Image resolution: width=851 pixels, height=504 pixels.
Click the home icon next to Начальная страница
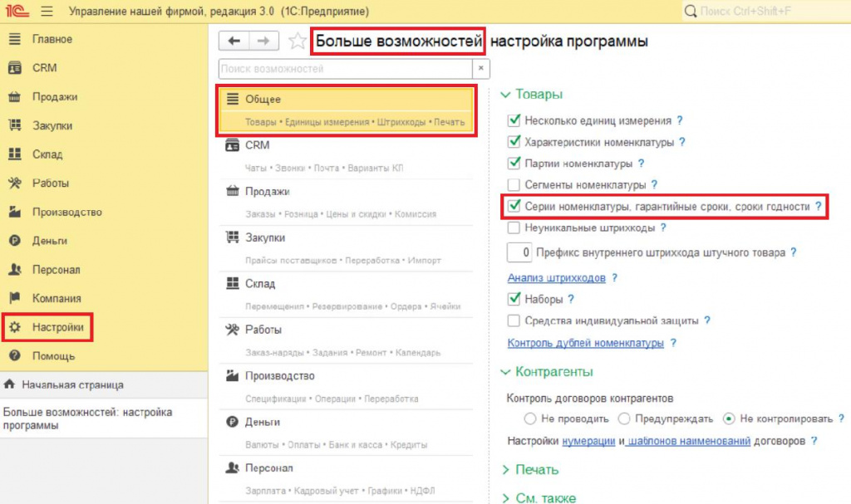(x=9, y=384)
